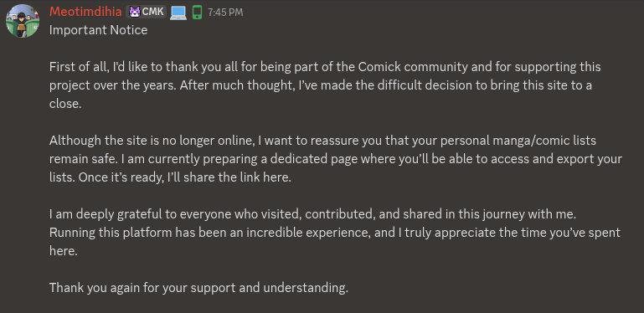This screenshot has width=644, height=313.
Task: Click the laptop desktop-status icon
Action: coord(178,13)
